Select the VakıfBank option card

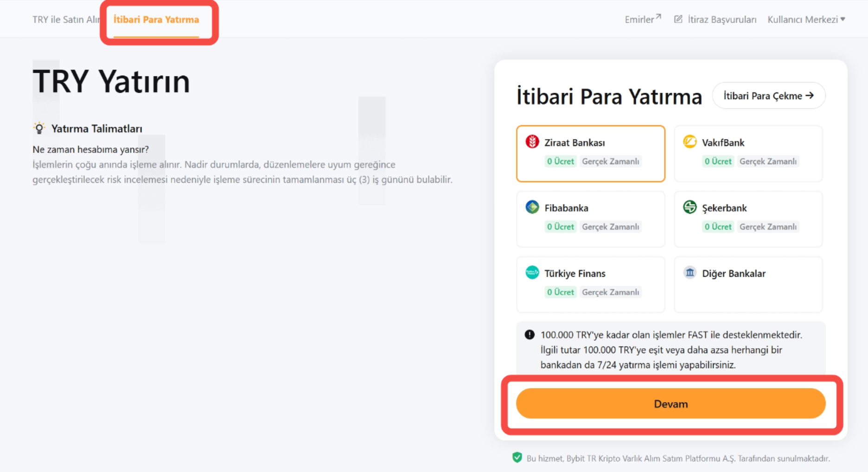coord(748,153)
